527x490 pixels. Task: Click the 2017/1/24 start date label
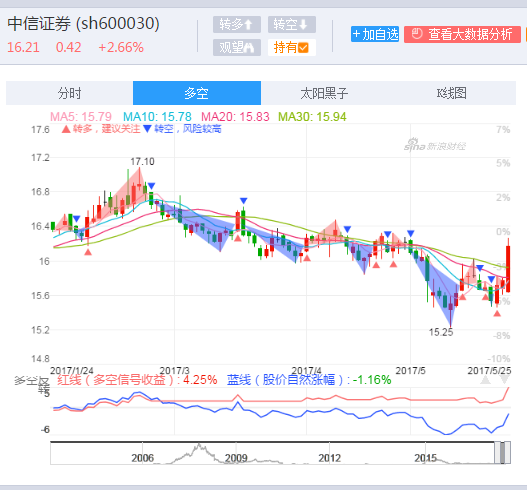[72, 371]
